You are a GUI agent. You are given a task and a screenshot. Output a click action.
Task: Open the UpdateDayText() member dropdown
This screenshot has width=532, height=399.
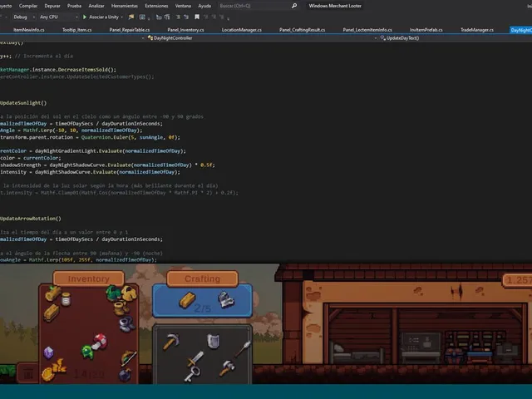tap(376, 38)
